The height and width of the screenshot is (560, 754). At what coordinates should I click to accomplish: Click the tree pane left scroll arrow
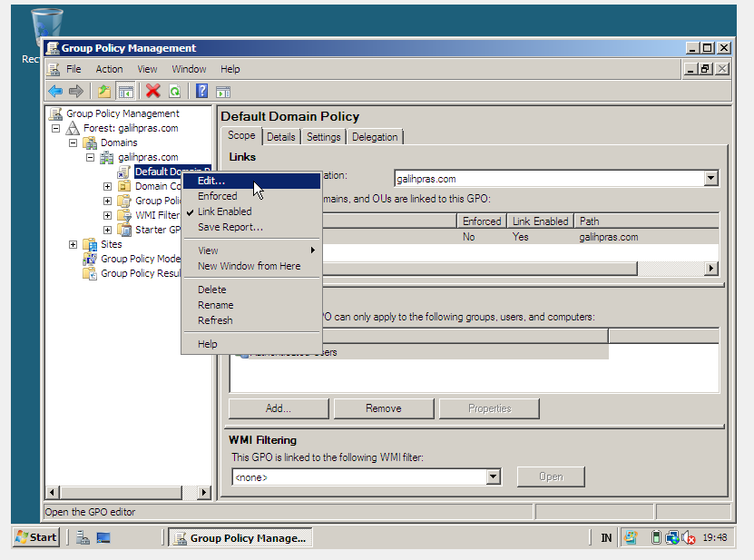tap(53, 492)
